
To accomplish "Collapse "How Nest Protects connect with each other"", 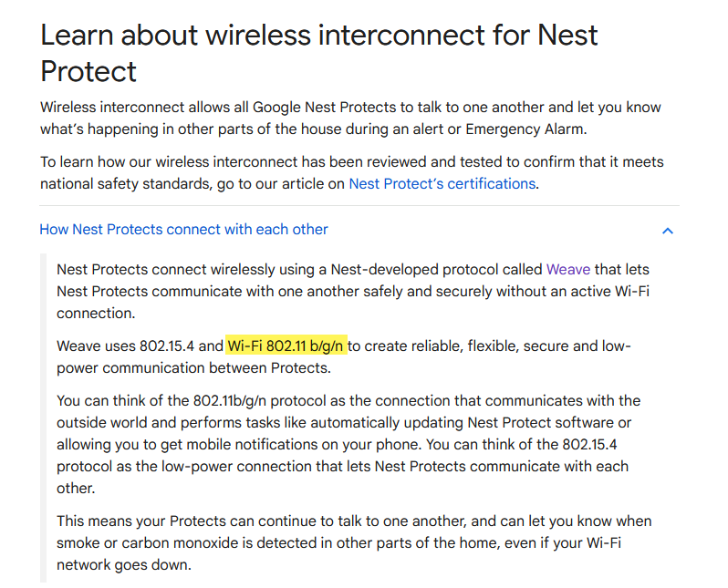I will click(x=183, y=229).
